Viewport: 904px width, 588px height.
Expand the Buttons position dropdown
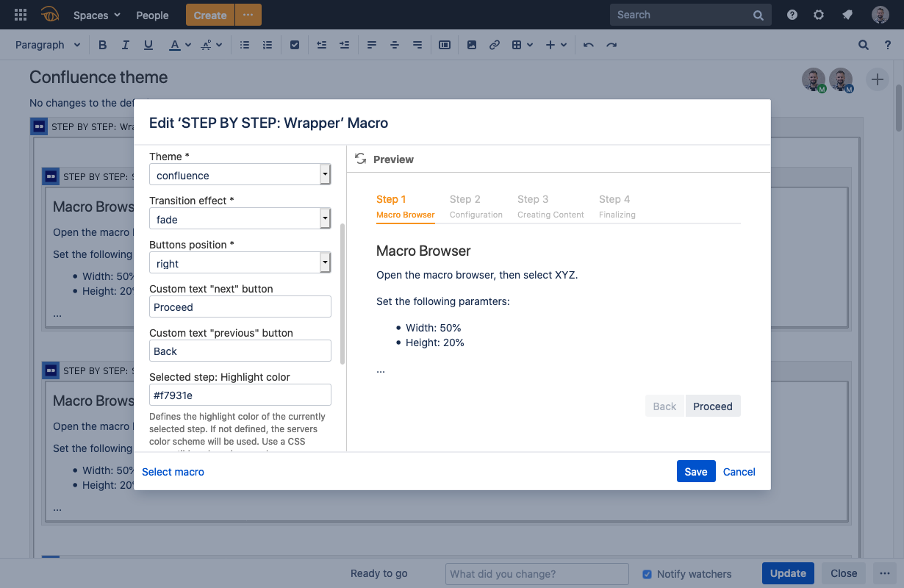pyautogui.click(x=324, y=262)
